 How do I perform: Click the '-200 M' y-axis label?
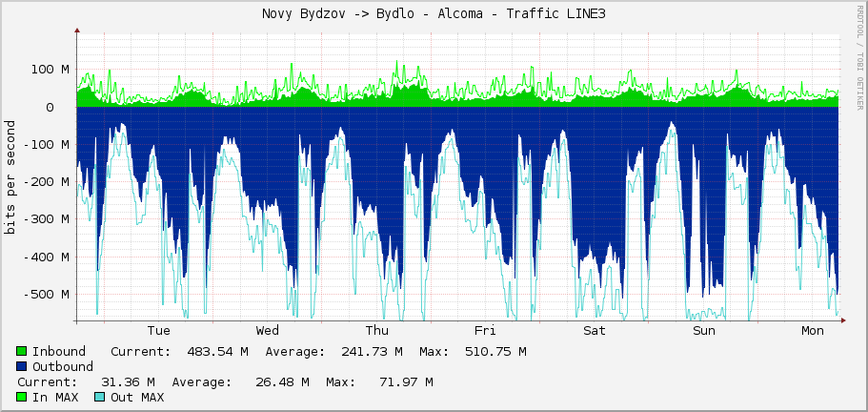click(x=46, y=181)
